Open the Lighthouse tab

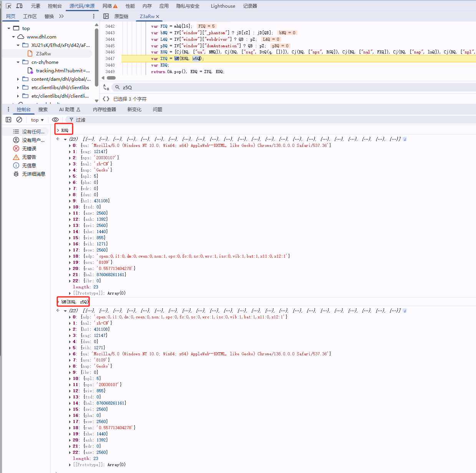(223, 6)
